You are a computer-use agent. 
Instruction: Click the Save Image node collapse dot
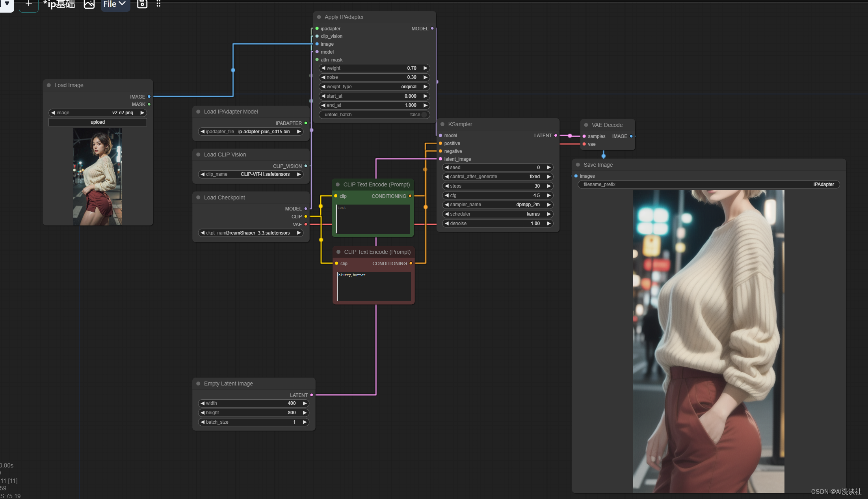tap(578, 165)
